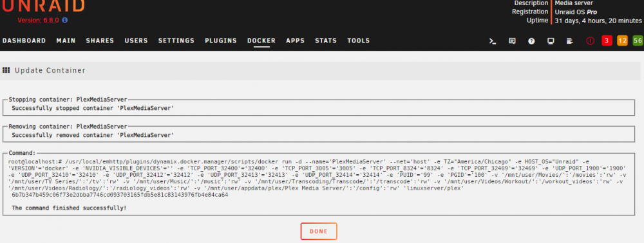
Task: Click 'Successfully removed container' message
Action: (93, 135)
